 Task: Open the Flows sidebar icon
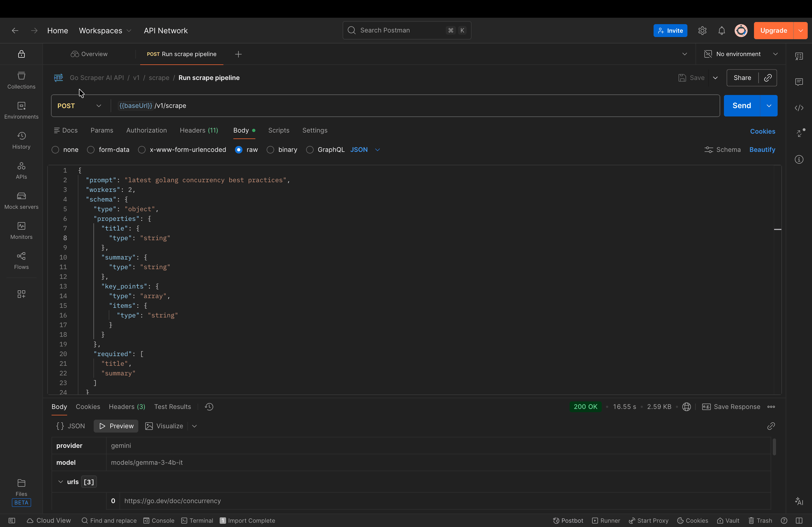21,261
